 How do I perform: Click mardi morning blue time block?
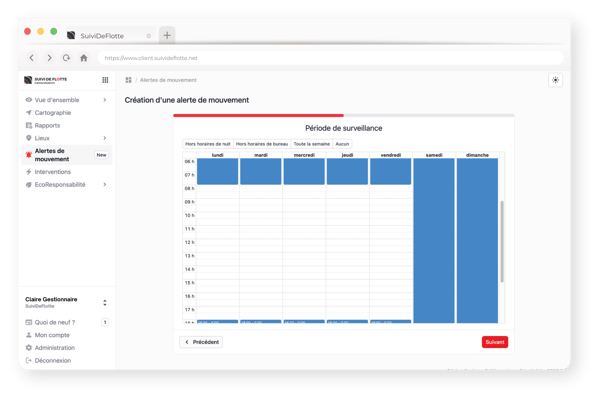(261, 171)
